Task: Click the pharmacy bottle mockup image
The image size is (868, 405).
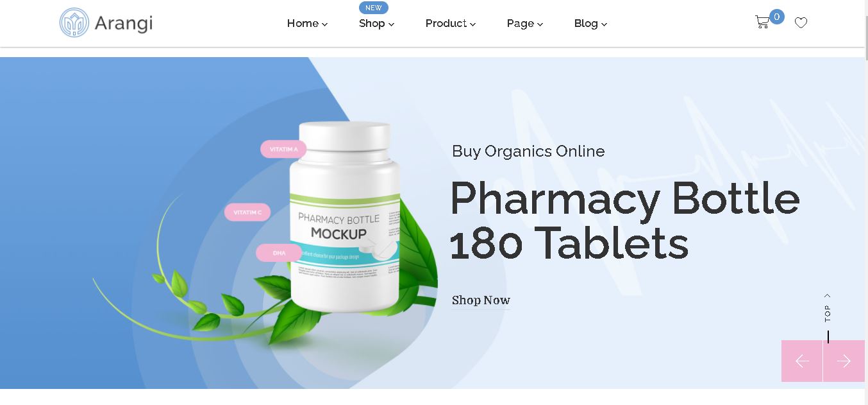Action: (344, 218)
